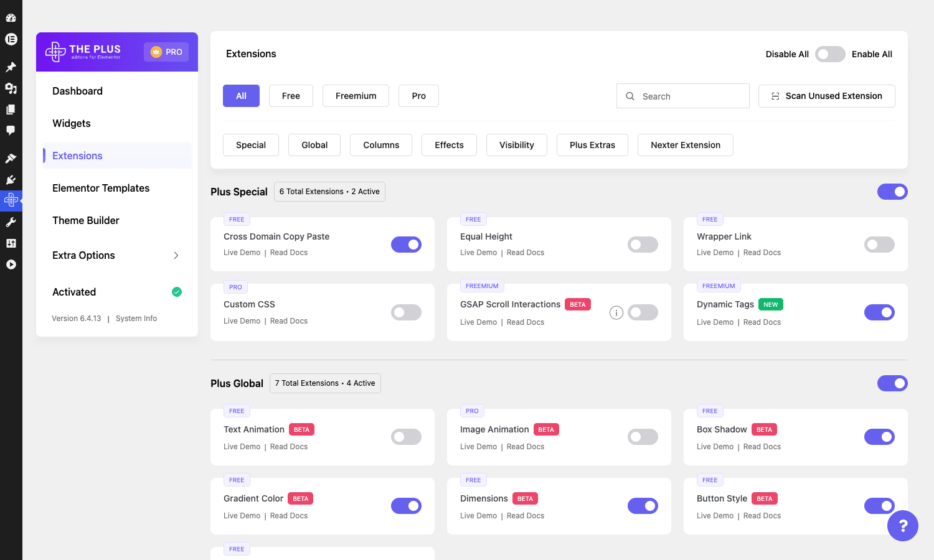The height and width of the screenshot is (560, 934).
Task: Open the Comments bubble icon in sidebar
Action: 11,131
